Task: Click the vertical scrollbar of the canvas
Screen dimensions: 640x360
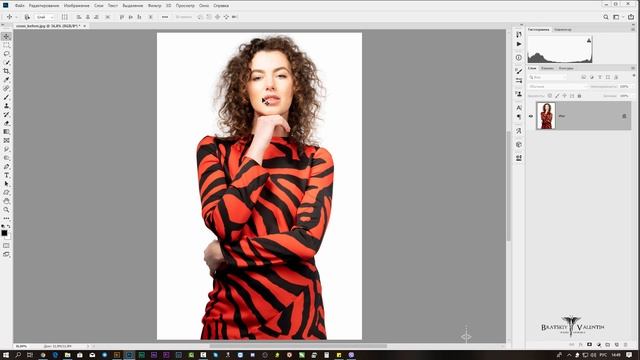Action: (x=509, y=186)
